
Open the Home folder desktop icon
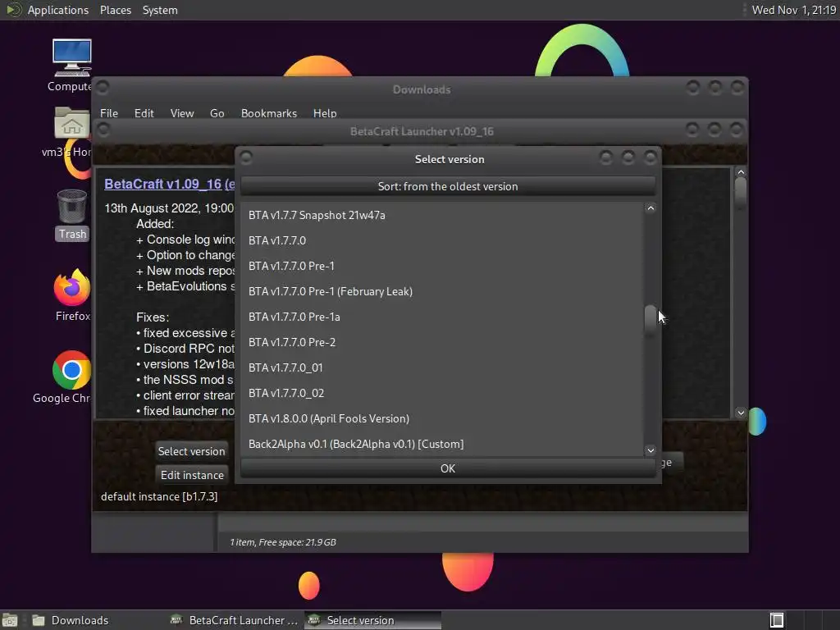click(72, 124)
